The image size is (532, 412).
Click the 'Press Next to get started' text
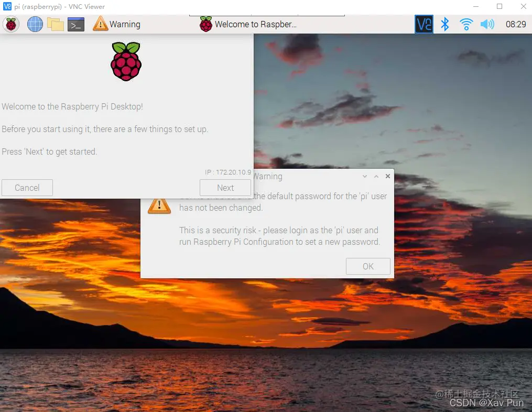point(50,151)
